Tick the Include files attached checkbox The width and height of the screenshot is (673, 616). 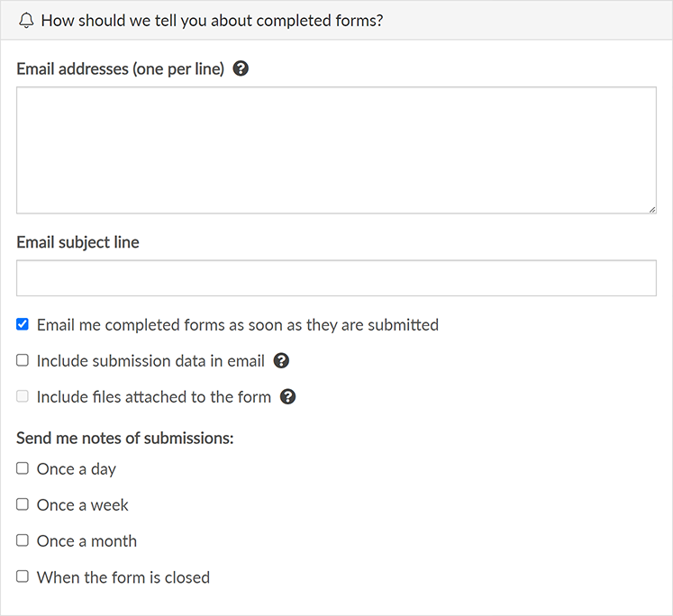[23, 396]
